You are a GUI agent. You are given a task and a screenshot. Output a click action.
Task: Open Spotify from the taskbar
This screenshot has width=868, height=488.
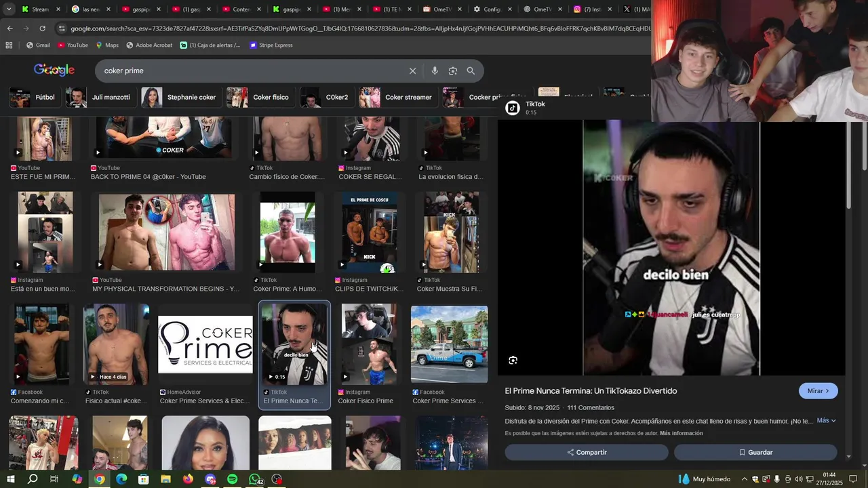click(x=232, y=479)
